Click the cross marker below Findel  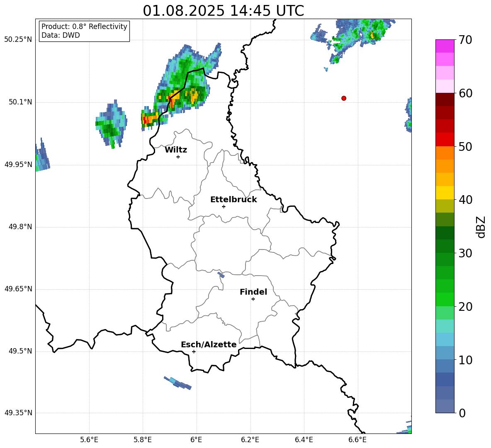(x=253, y=299)
